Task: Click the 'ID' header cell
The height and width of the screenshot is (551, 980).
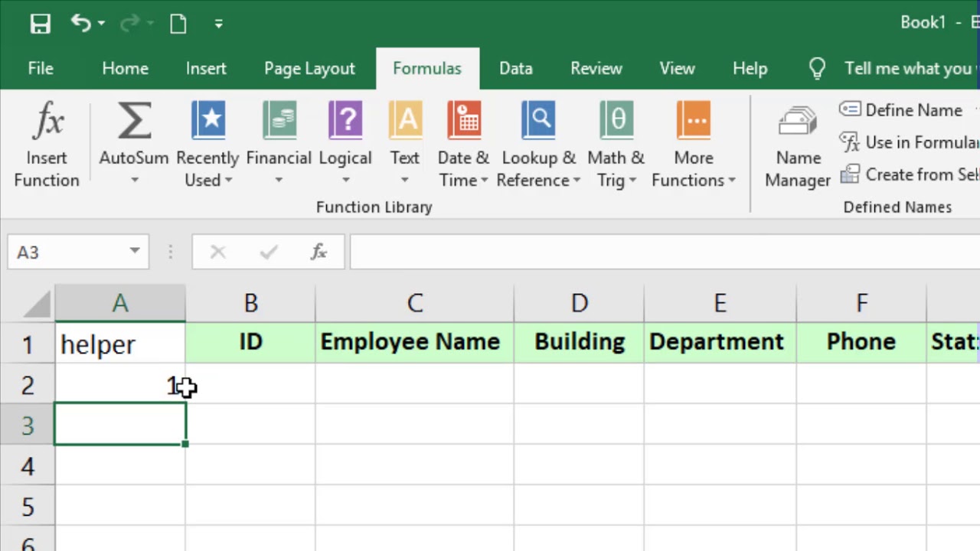Action: 250,342
